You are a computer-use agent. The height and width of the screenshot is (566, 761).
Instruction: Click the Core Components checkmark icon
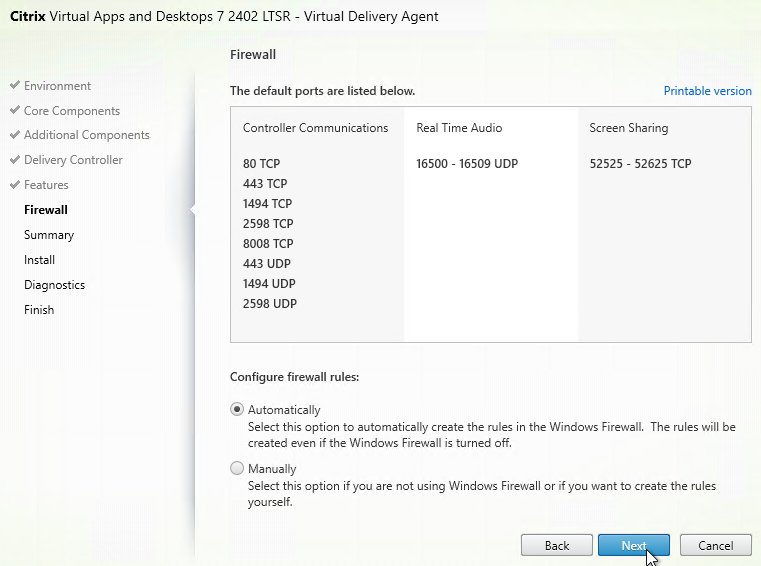tap(15, 110)
